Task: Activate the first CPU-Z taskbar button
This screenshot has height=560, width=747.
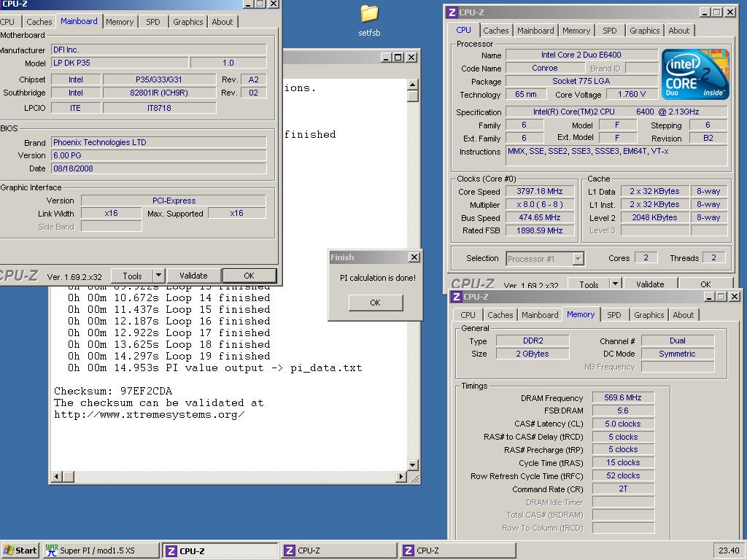Action: click(x=220, y=551)
